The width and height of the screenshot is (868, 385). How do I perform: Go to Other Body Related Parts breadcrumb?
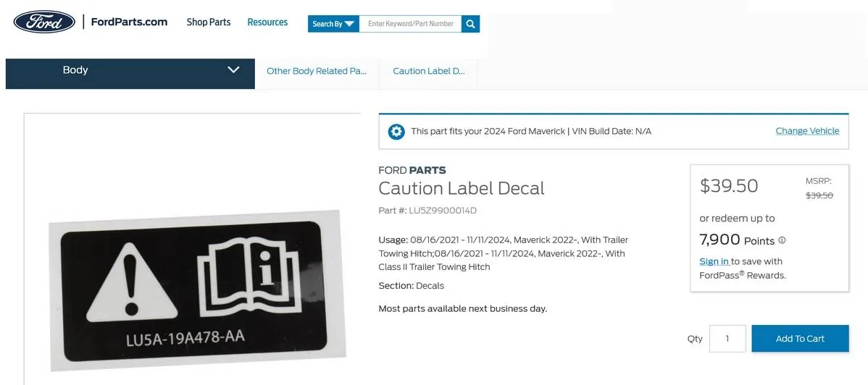[317, 71]
